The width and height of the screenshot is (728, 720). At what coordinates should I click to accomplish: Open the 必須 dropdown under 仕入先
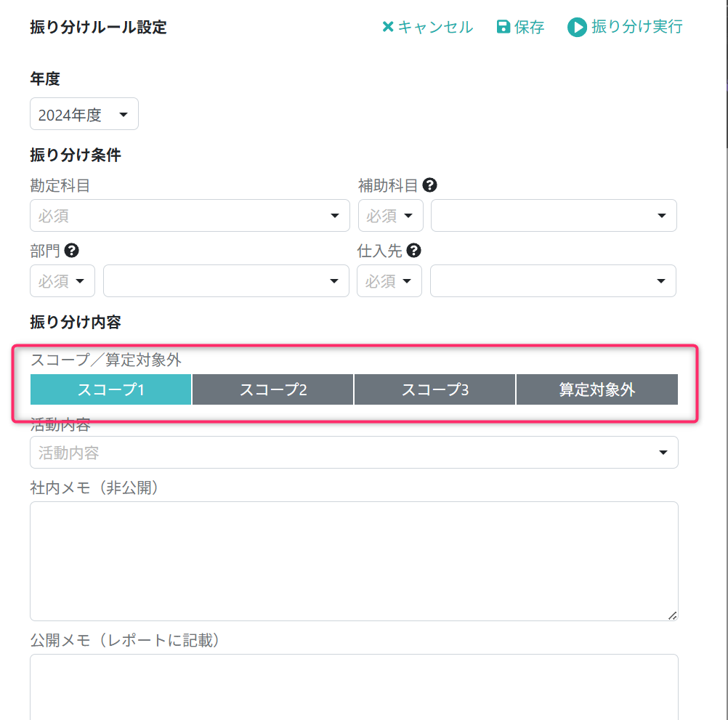(389, 281)
